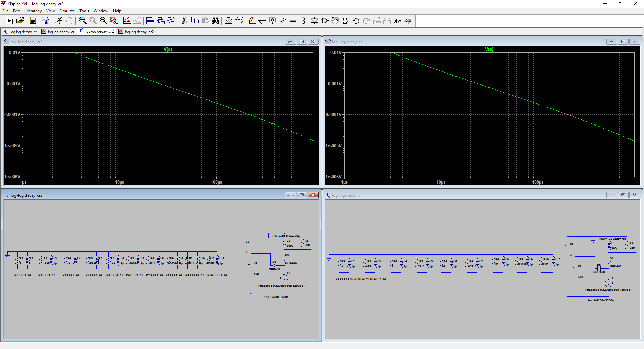
Task: Click the Zoom to Fit icon
Action: [x=114, y=21]
